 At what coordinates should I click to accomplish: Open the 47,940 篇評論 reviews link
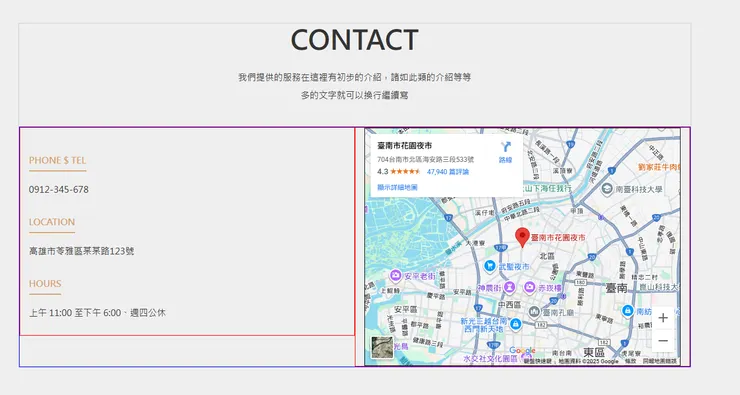[x=448, y=172]
